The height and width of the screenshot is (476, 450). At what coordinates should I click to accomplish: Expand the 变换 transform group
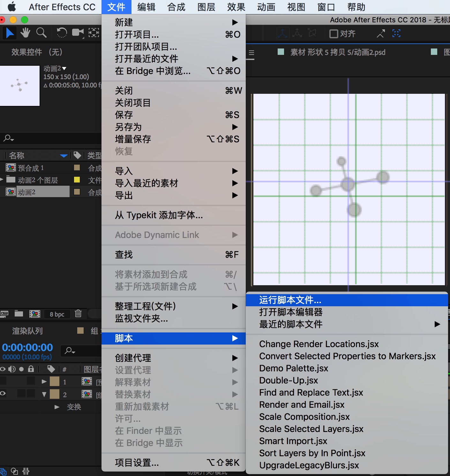pos(57,407)
